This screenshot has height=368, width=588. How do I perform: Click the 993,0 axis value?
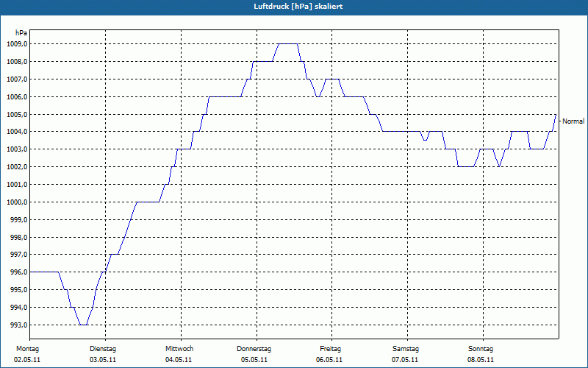point(18,325)
